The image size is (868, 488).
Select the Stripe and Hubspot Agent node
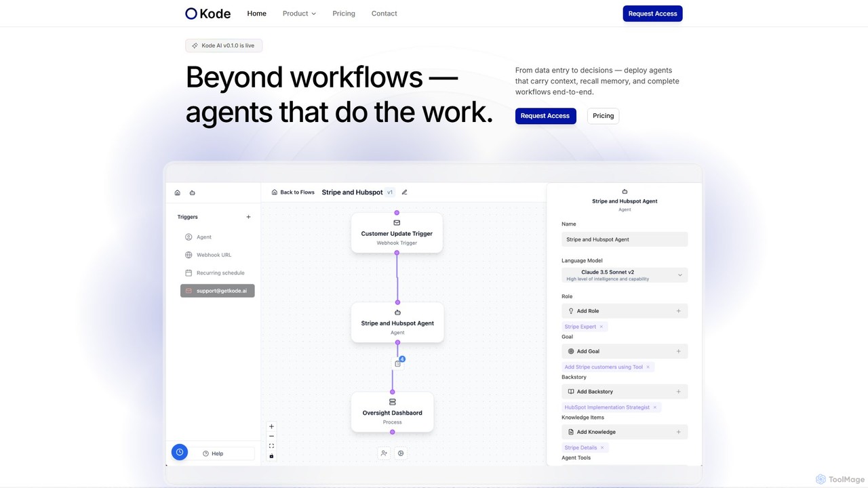[397, 323]
